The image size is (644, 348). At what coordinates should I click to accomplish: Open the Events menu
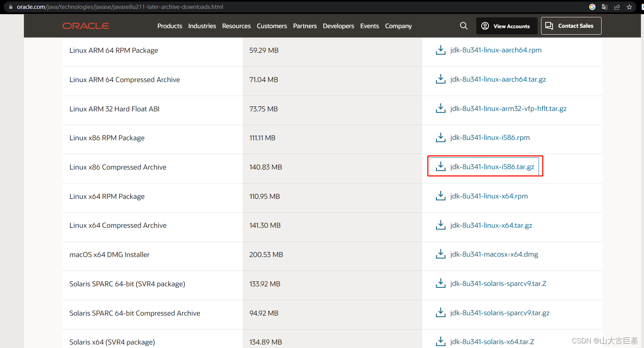[x=369, y=26]
